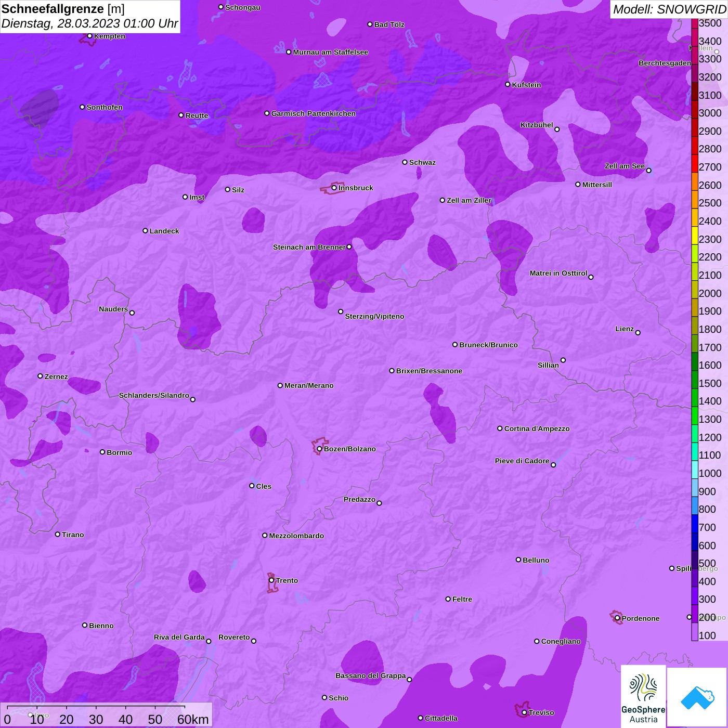Click the 'Berchtesgaden' label
Screen dimensions: 728x728
665,63
